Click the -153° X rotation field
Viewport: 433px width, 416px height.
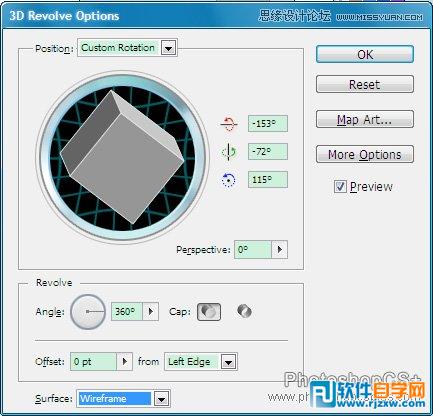coord(268,124)
